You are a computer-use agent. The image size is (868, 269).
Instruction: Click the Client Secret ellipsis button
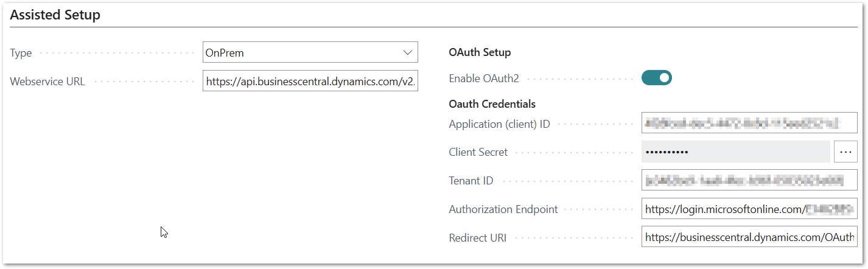pyautogui.click(x=845, y=152)
